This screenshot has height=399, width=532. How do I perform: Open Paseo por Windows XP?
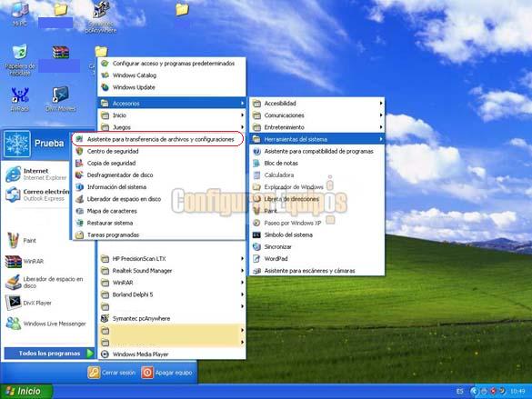click(317, 223)
